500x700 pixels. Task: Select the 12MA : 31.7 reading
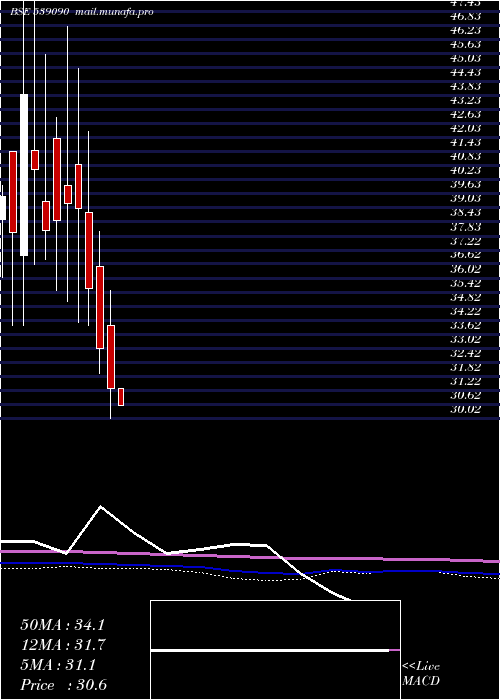coord(62,645)
